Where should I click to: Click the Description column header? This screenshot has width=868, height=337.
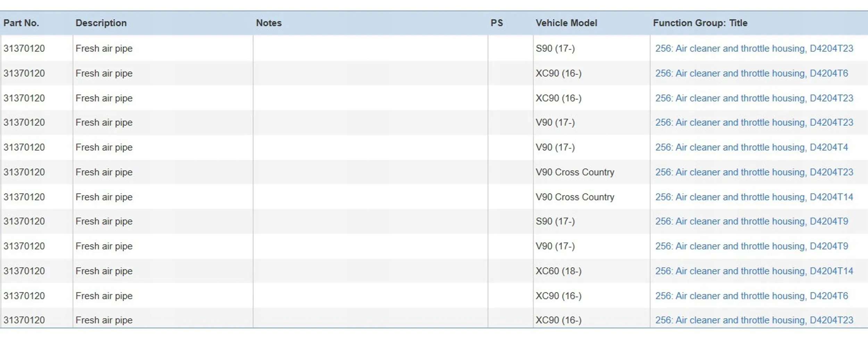tap(101, 23)
